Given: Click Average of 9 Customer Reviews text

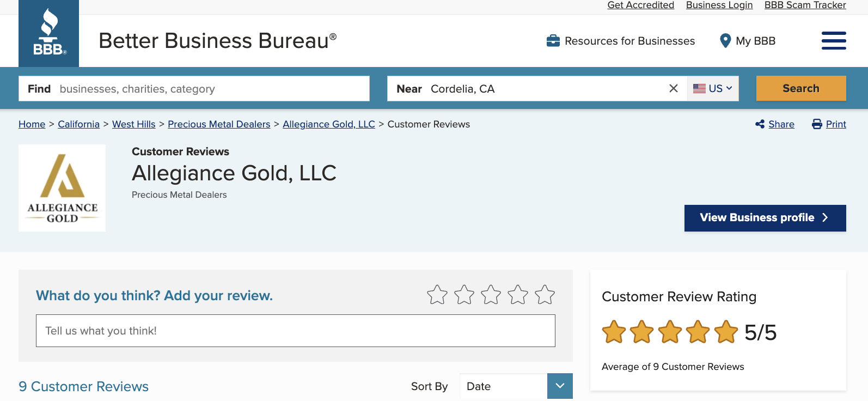Looking at the screenshot, I should click(x=673, y=367).
